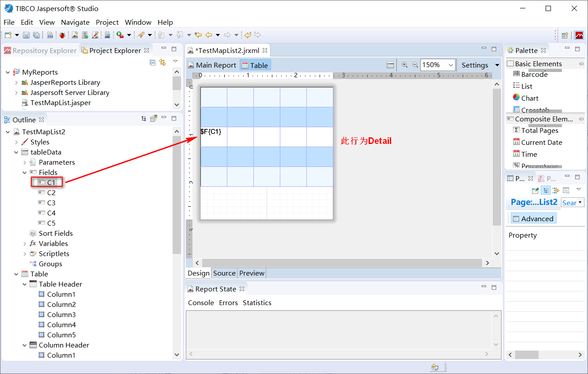Viewport: 588px width, 374px height.
Task: Click the New wizard icon in the toolbar
Action: [x=8, y=35]
